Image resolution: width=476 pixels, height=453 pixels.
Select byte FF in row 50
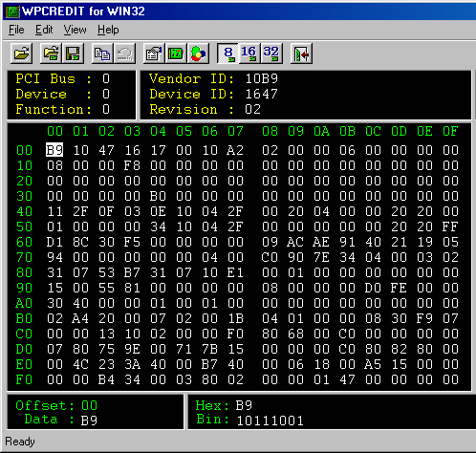450,226
